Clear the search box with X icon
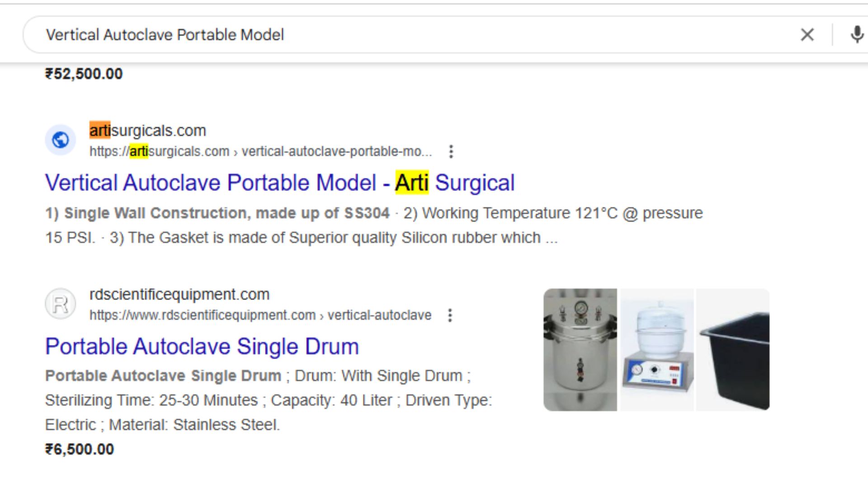 [807, 35]
